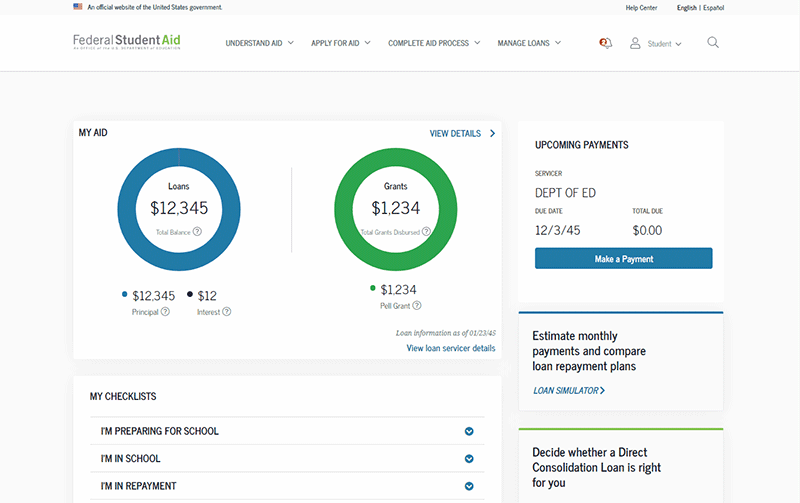Expand the I'm In School checklist

point(468,459)
